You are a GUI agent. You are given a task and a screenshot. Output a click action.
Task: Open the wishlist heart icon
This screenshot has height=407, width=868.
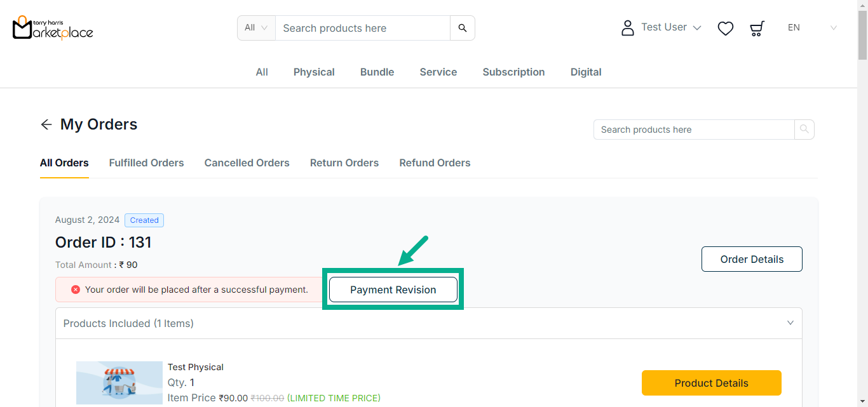click(x=725, y=29)
